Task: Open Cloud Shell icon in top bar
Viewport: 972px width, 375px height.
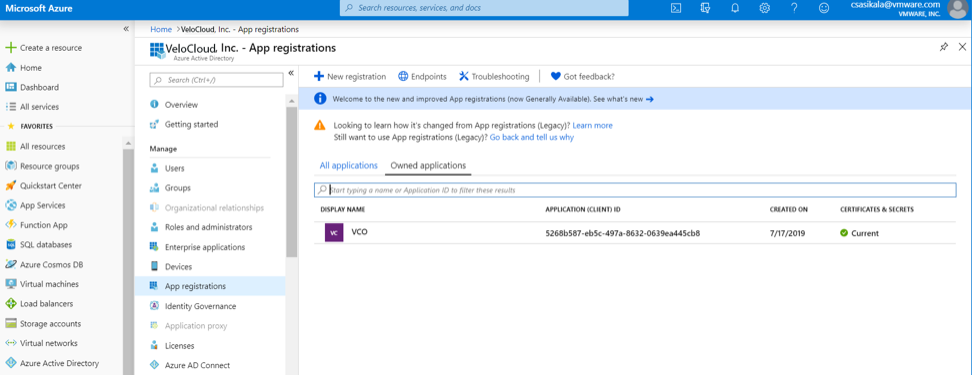Action: pyautogui.click(x=677, y=8)
